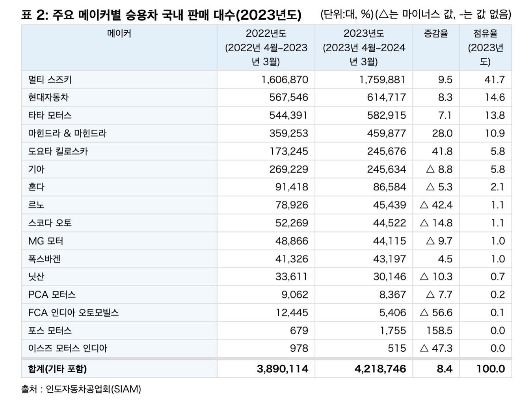Viewport: 532px width, 403px height.
Task: Click the value 1,606,870 for 멀티 스즈키
Action: pyautogui.click(x=285, y=80)
